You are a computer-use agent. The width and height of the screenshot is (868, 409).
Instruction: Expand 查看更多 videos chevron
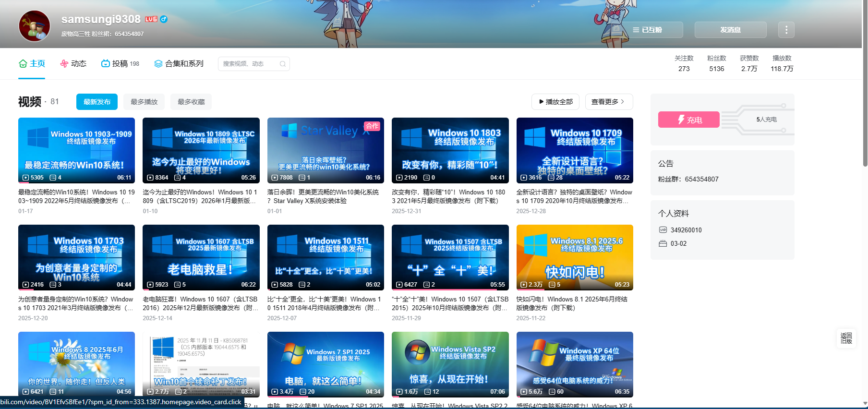pyautogui.click(x=609, y=102)
